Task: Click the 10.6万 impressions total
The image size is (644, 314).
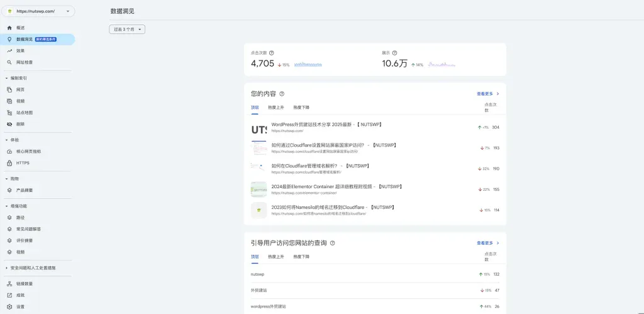Action: click(395, 64)
